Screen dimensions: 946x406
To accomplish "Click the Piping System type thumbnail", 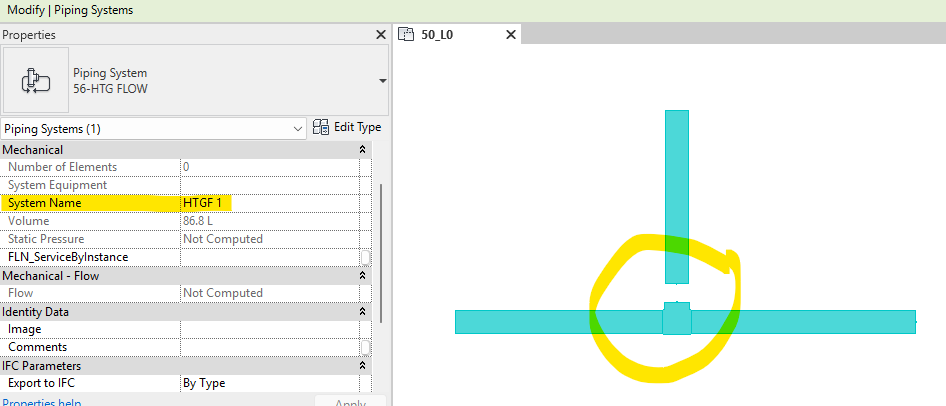I will coord(36,80).
